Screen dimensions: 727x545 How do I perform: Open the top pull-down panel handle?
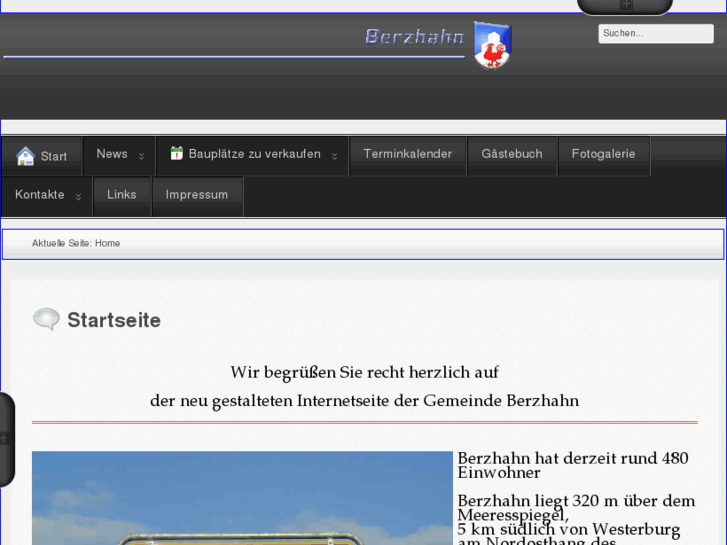coord(625,6)
